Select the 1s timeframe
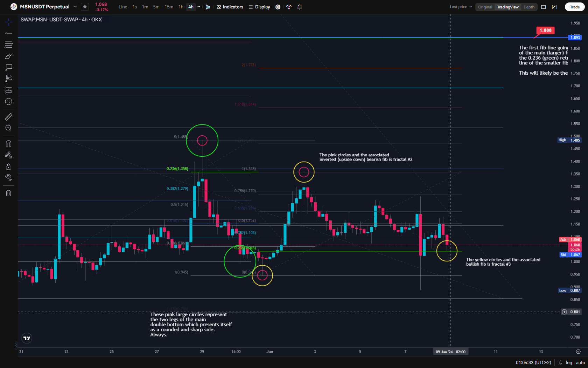 tap(135, 7)
